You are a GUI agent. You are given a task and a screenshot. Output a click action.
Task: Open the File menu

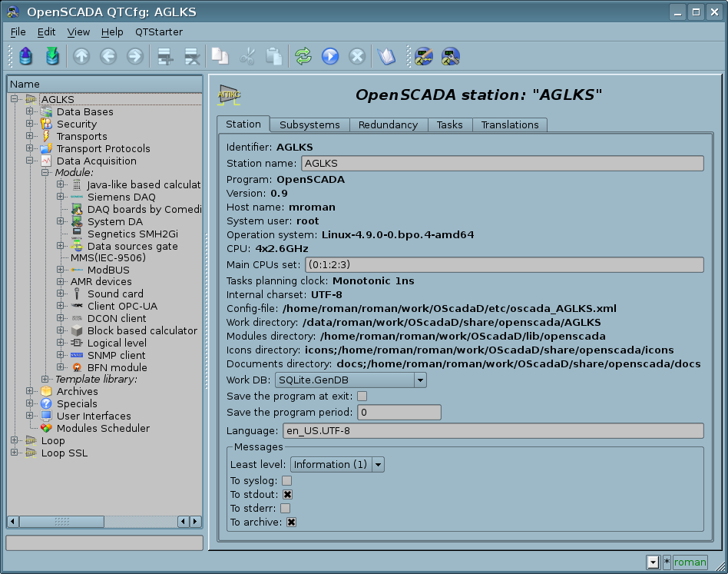pos(18,32)
